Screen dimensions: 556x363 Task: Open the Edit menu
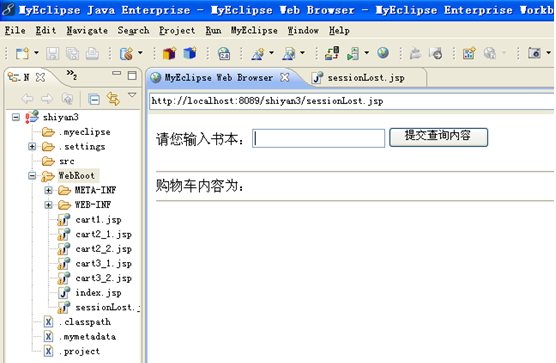click(x=46, y=31)
